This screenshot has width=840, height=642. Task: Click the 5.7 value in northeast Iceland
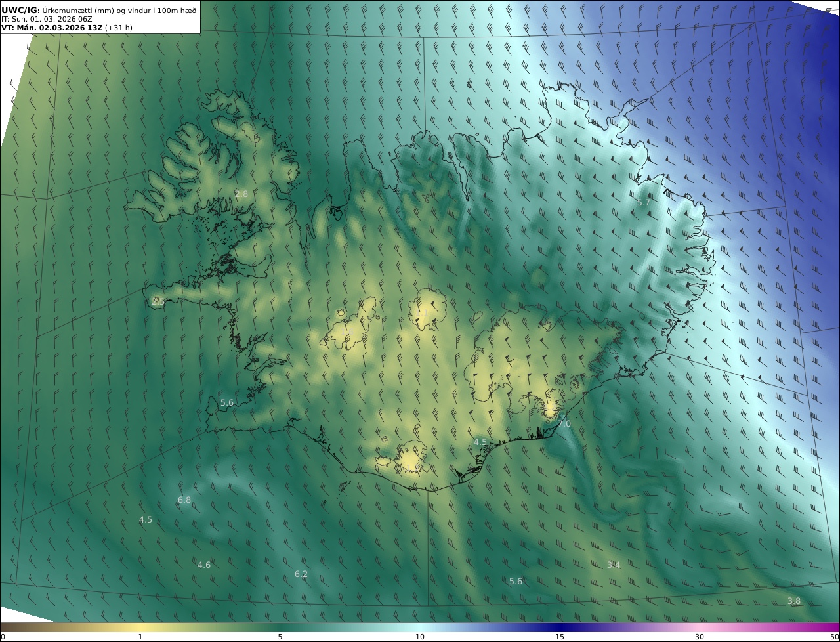point(644,202)
